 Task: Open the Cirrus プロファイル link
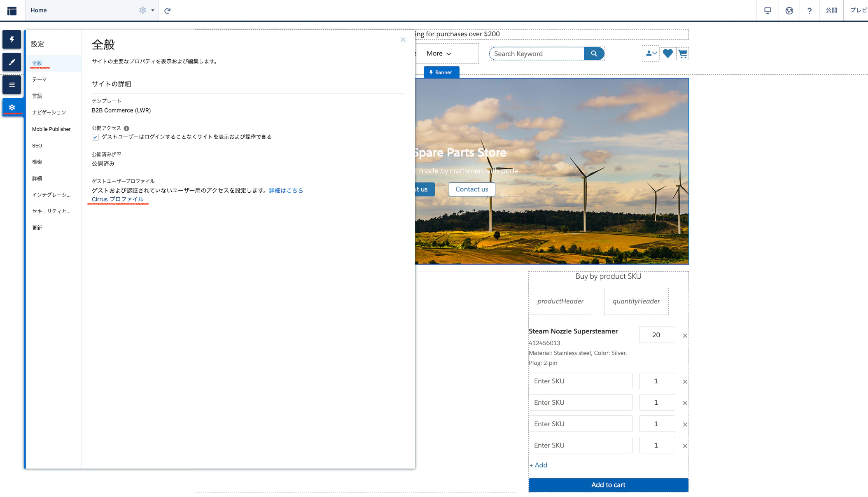(118, 199)
